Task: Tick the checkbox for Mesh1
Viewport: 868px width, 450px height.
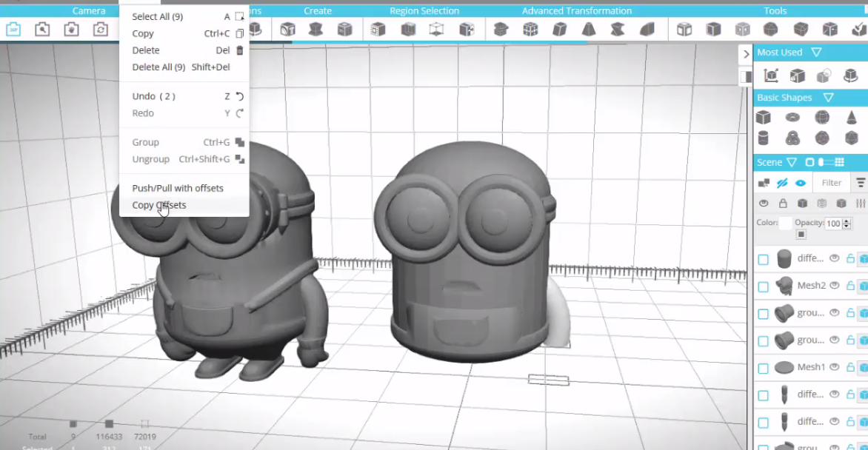Action: click(x=764, y=368)
